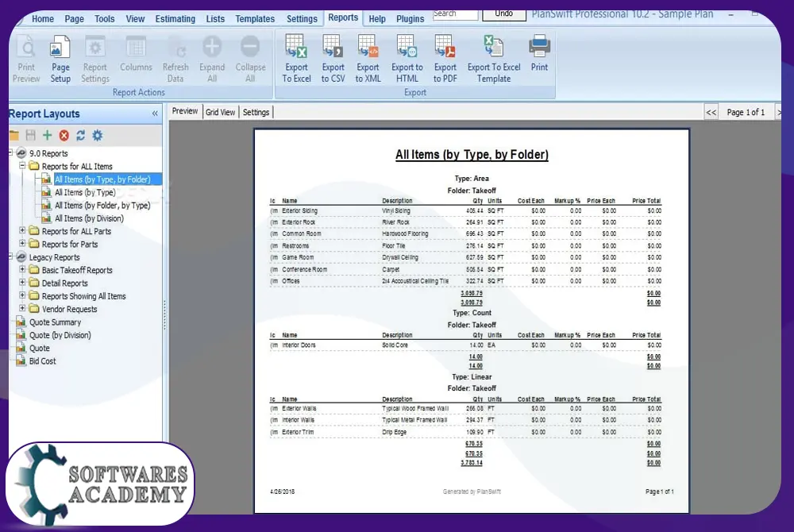Screen dimensions: 794x532
Task: Delete report layout with red X icon
Action: [x=64, y=135]
